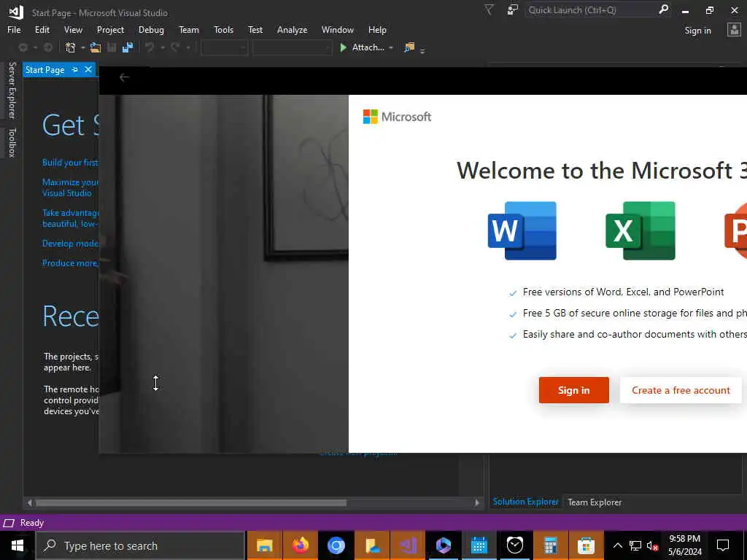The image size is (747, 560).
Task: Click the Save All toolbar icon
Action: (127, 47)
